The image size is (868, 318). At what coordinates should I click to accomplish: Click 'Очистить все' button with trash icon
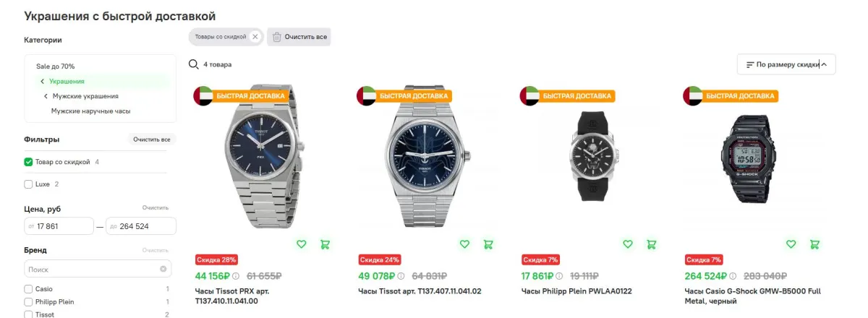click(299, 37)
